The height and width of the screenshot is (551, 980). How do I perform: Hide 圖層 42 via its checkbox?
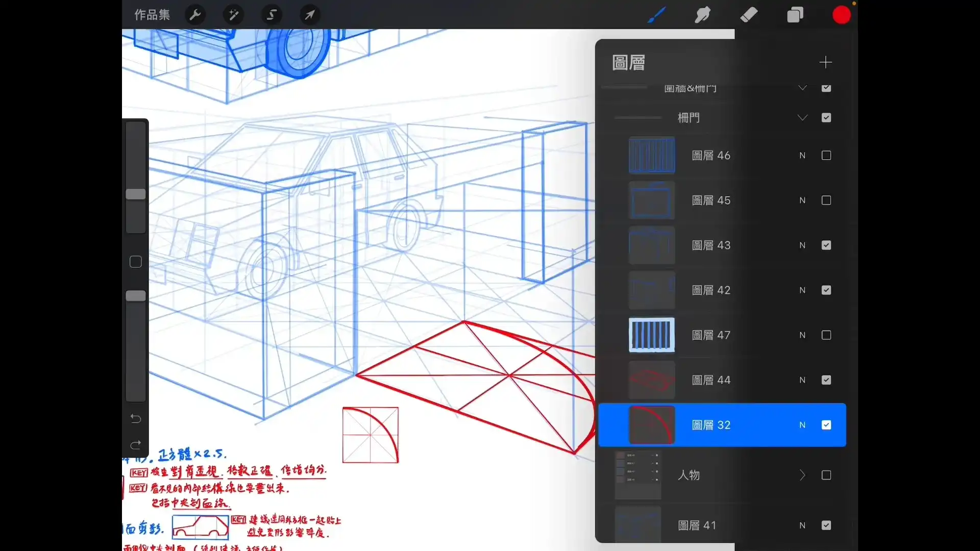point(826,290)
